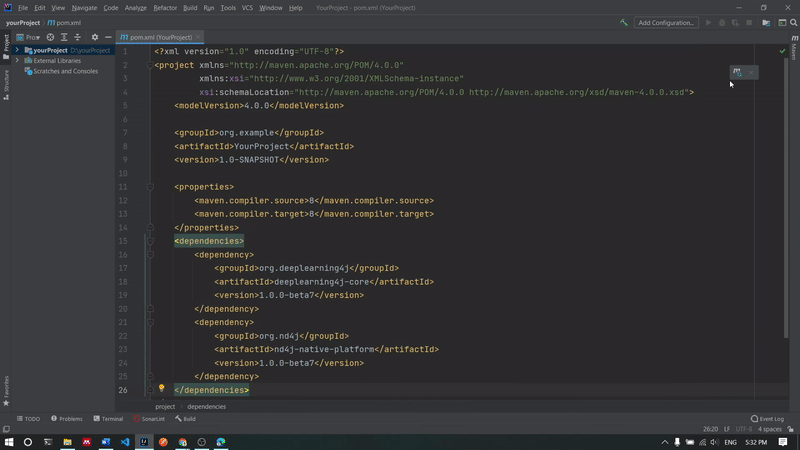Click the IntelliJ IDEA taskbar icon
This screenshot has width=800, height=450.
(x=144, y=442)
